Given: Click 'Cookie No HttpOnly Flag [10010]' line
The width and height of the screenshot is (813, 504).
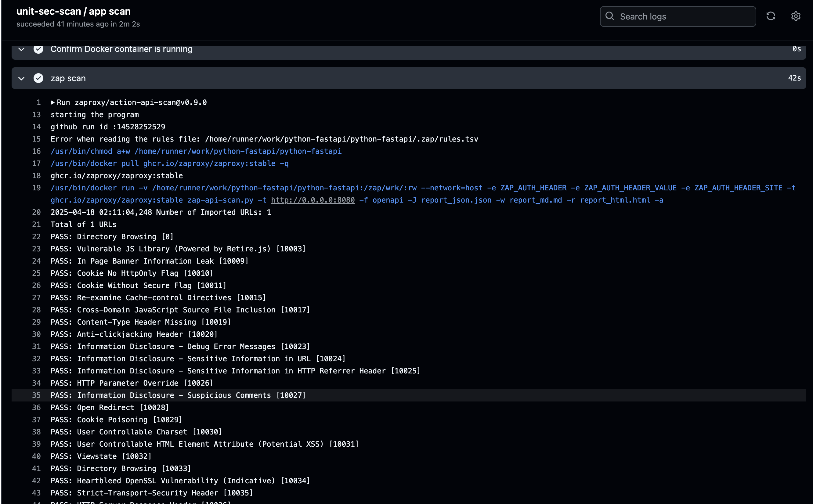Looking at the screenshot, I should click(x=132, y=273).
